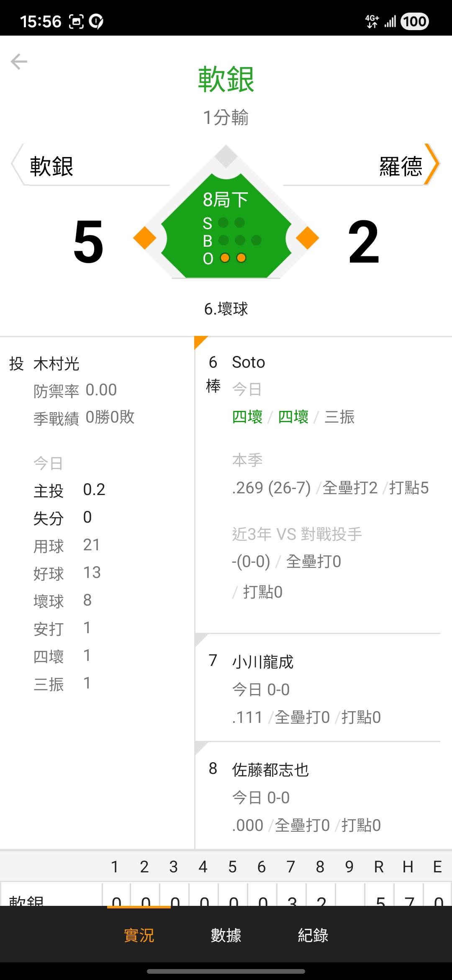Select the 羅德 team name on right
Viewport: 452px width, 980px height.
pyautogui.click(x=400, y=166)
